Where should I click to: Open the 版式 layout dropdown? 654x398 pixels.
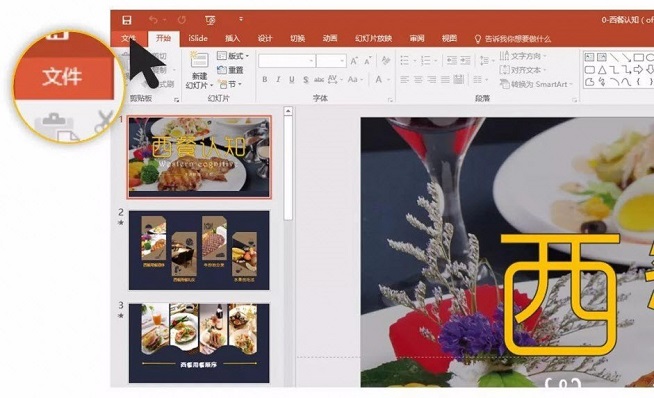[x=233, y=55]
